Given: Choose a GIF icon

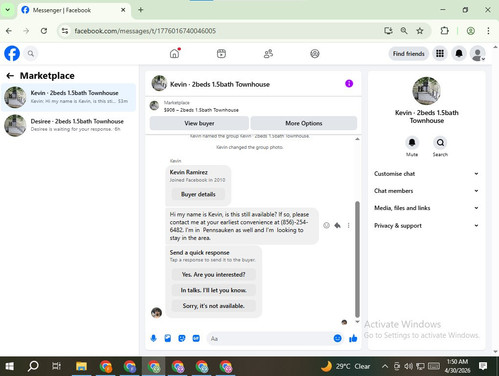Looking at the screenshot, I should click(196, 339).
